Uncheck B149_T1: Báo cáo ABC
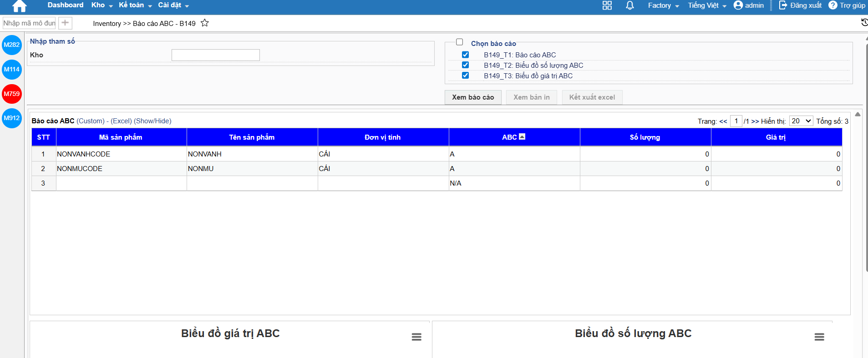The height and width of the screenshot is (358, 868). pos(465,55)
